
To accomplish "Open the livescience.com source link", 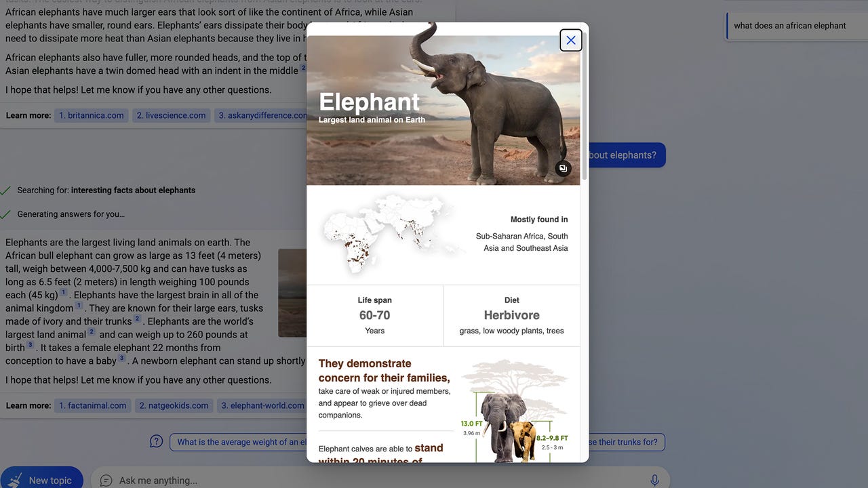I will 171,115.
